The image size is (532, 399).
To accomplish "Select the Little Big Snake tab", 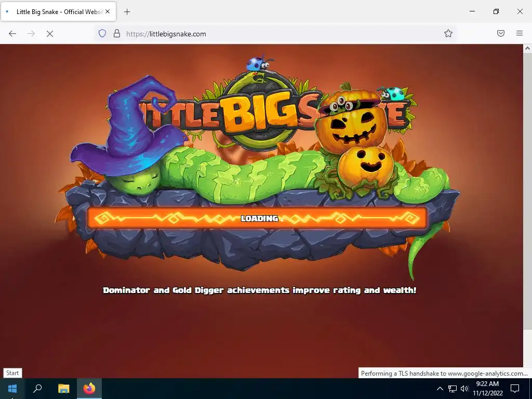I will pos(58,11).
